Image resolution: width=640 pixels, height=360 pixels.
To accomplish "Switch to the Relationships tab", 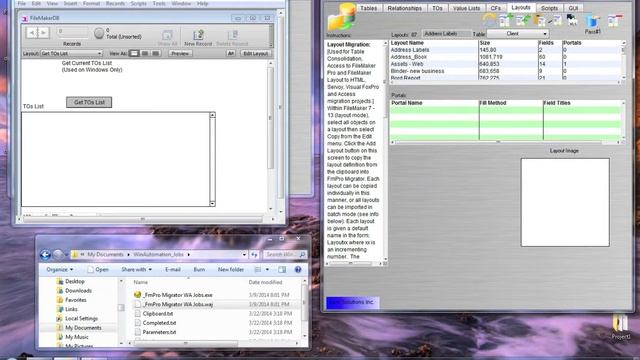I will [404, 8].
